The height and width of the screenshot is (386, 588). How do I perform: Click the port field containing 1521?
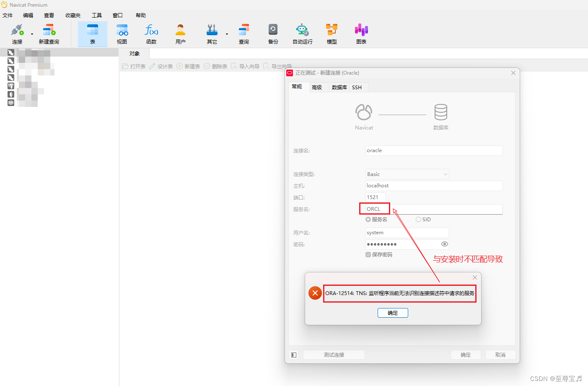376,197
